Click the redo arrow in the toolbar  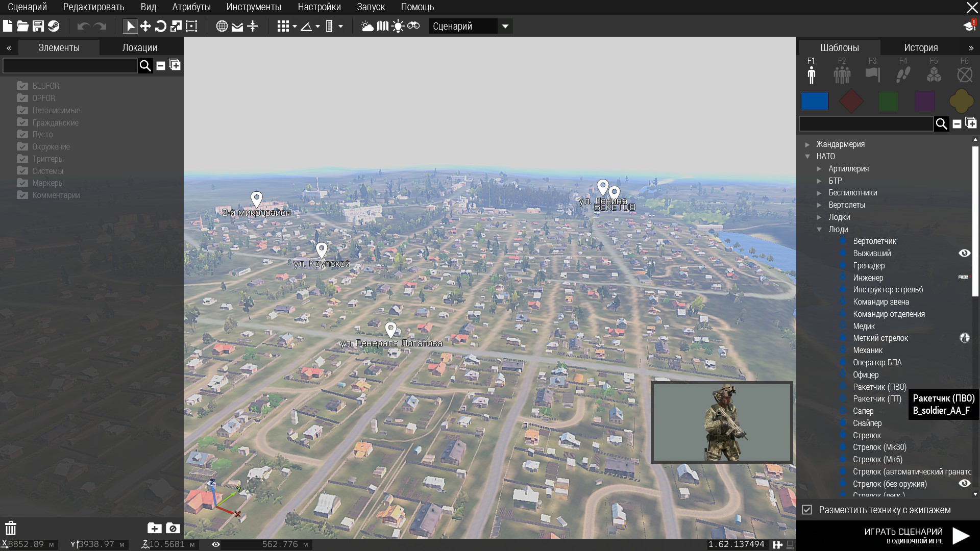pos(100,26)
